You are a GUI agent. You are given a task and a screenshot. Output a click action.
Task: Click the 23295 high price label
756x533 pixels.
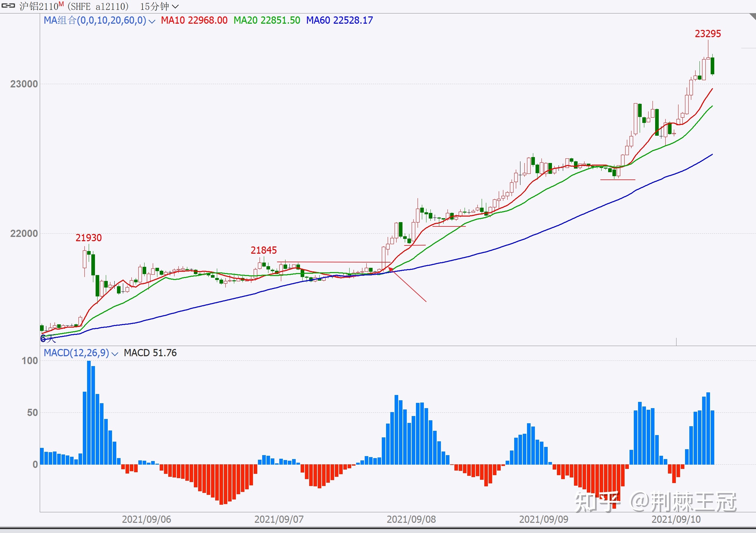[x=708, y=34]
